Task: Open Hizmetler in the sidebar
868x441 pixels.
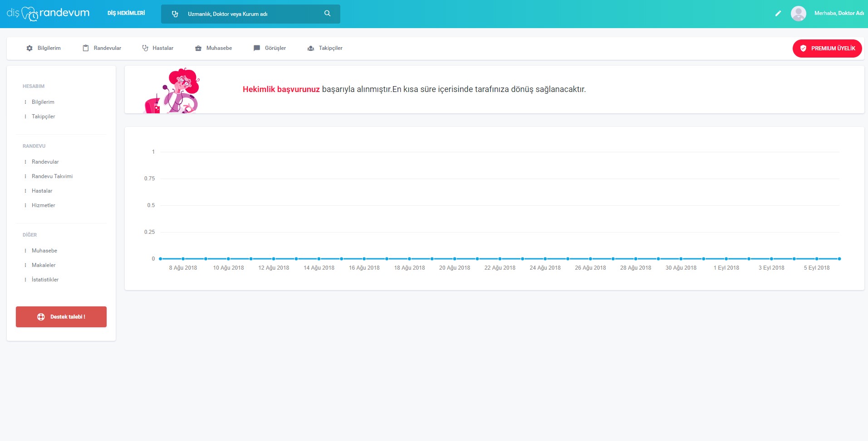Action: [x=44, y=205]
